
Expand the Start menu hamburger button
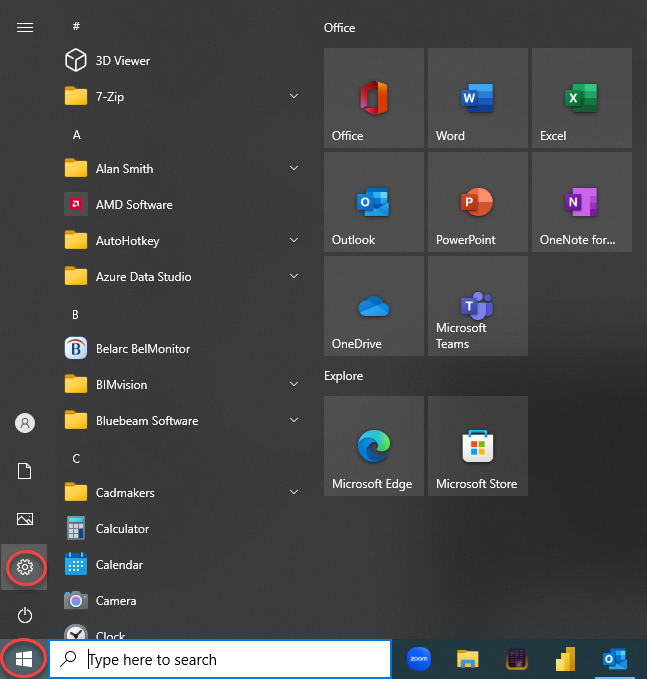pos(25,28)
